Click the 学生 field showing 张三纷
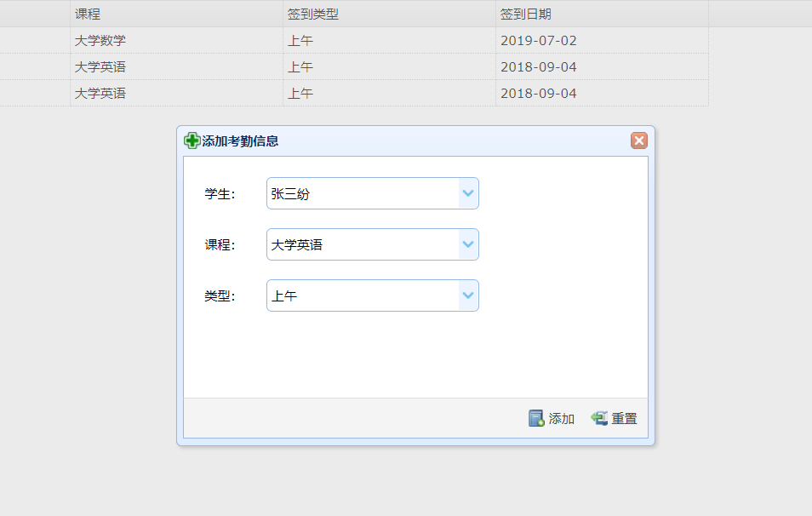 363,193
